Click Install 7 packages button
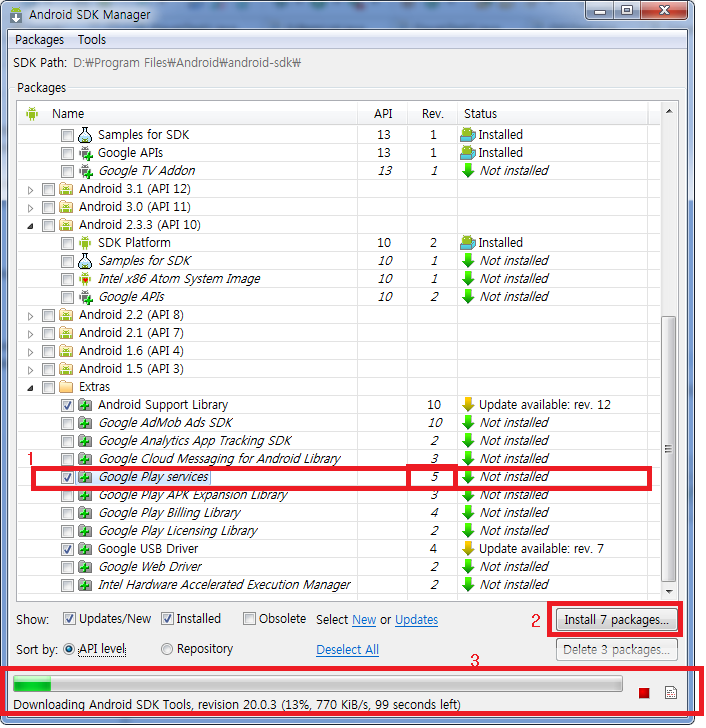The image size is (706, 728). (x=616, y=619)
